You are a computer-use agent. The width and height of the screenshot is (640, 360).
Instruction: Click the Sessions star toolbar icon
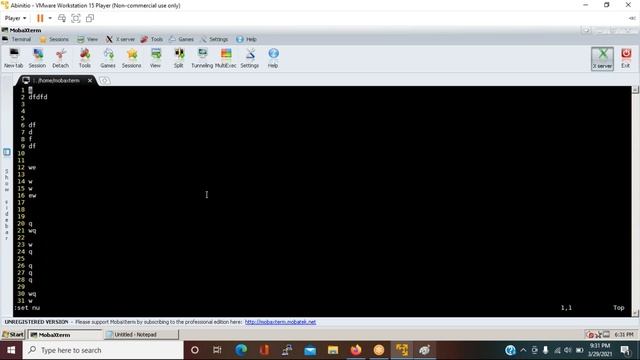[131, 58]
